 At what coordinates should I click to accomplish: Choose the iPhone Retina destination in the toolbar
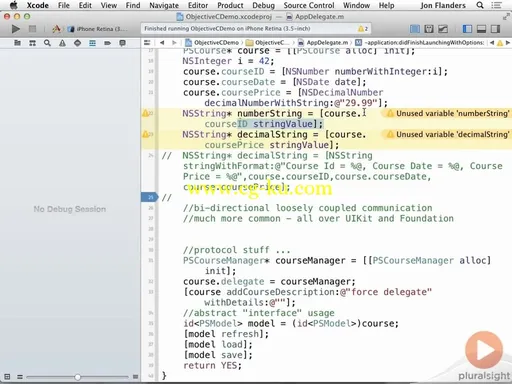pos(98,29)
